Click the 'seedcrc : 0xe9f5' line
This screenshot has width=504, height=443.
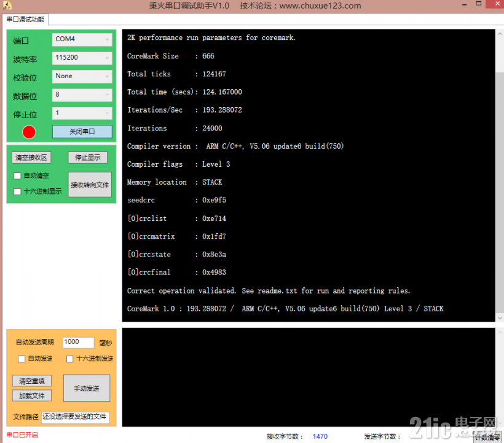tap(176, 200)
